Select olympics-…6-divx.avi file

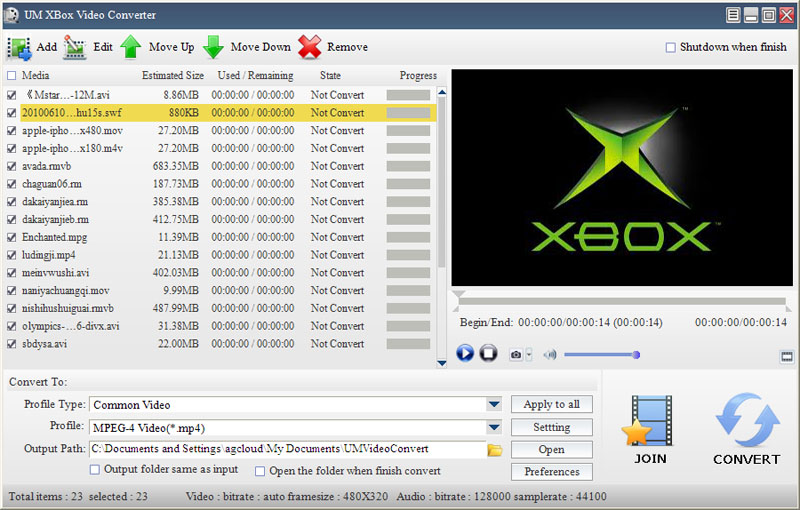click(228, 326)
